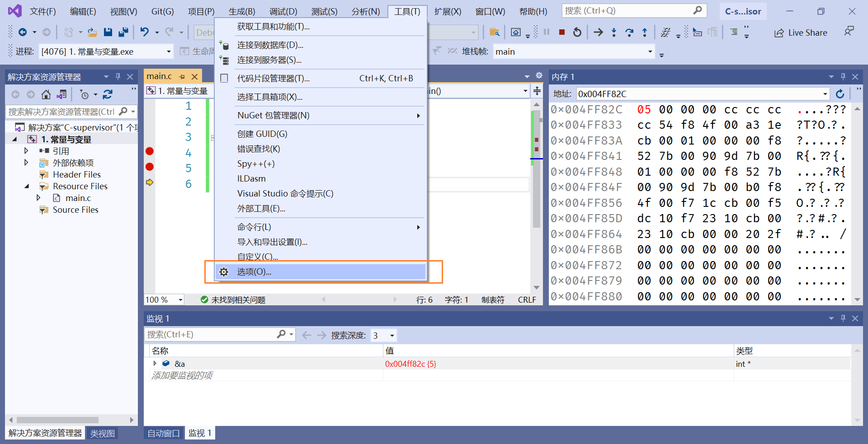Screen dimensions: 868x444
Task: Click the Pending Changes Filter clock icon
Action: (84, 94)
